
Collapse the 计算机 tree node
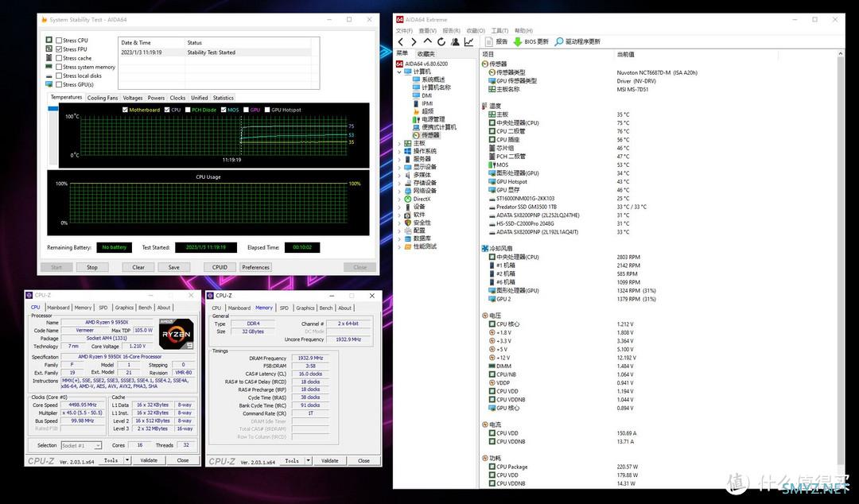[x=398, y=72]
